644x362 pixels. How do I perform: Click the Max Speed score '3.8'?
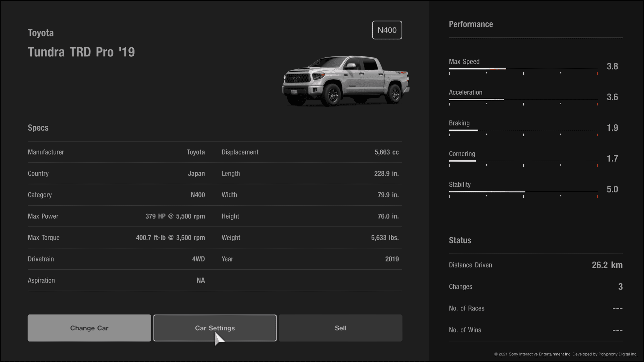point(612,67)
